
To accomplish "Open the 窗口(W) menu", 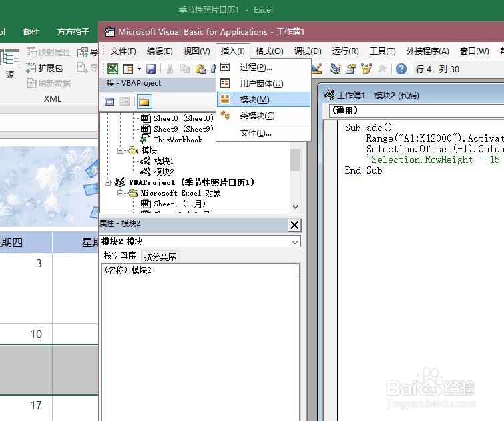I will tap(474, 51).
